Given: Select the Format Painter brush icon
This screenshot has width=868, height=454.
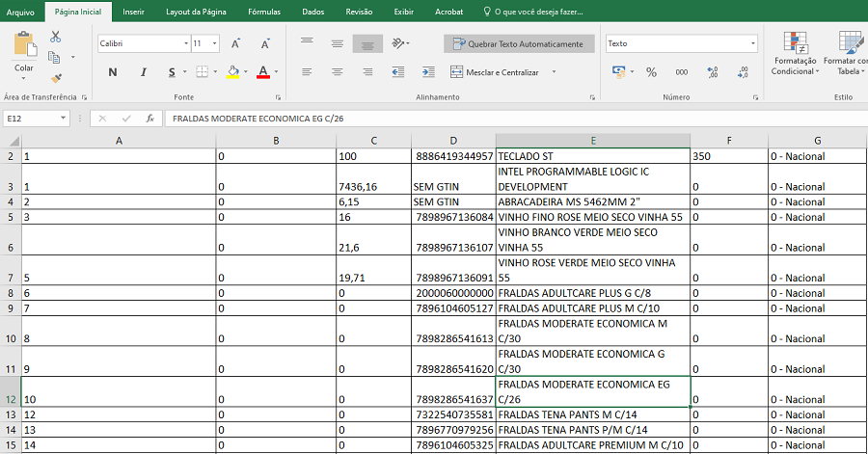Looking at the screenshot, I should (x=55, y=78).
